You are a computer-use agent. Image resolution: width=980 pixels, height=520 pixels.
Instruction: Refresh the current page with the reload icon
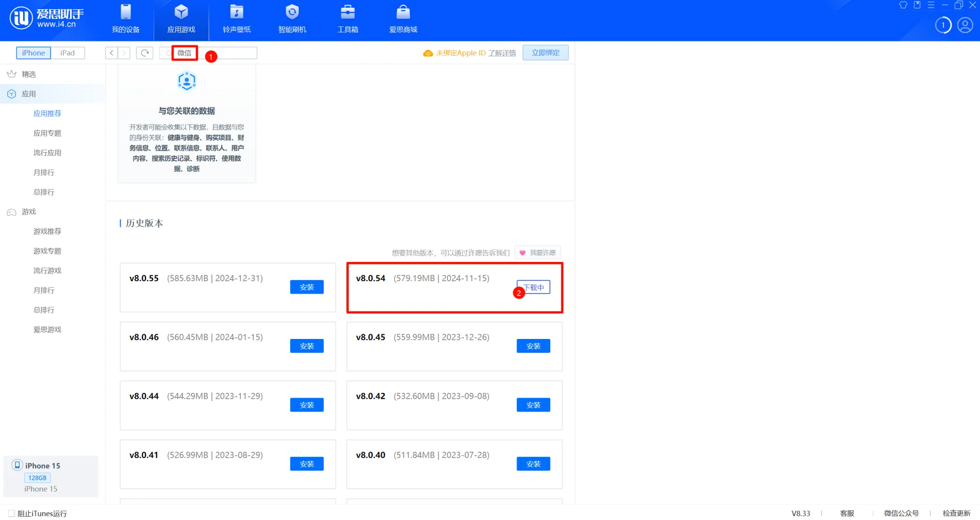point(145,52)
